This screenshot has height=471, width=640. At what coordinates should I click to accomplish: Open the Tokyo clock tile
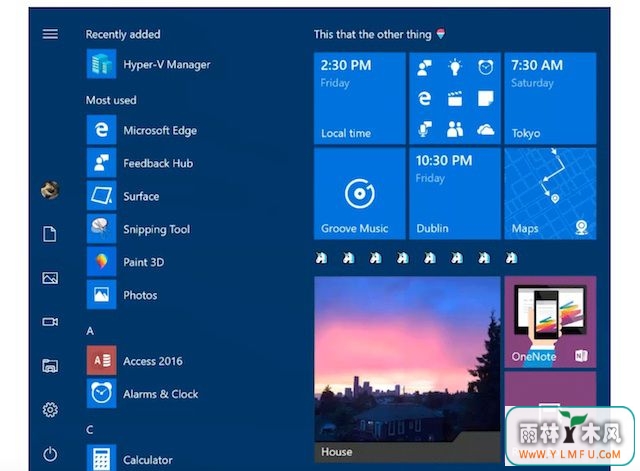click(550, 98)
